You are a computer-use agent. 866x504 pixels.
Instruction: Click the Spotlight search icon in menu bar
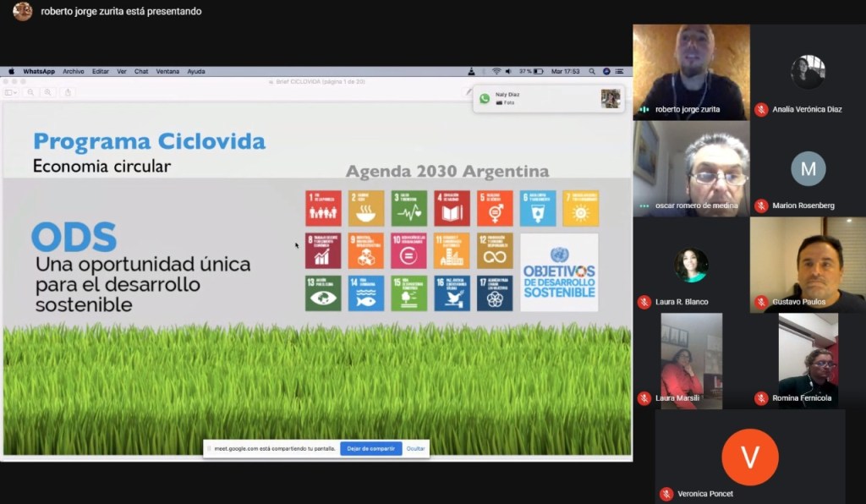pyautogui.click(x=592, y=71)
